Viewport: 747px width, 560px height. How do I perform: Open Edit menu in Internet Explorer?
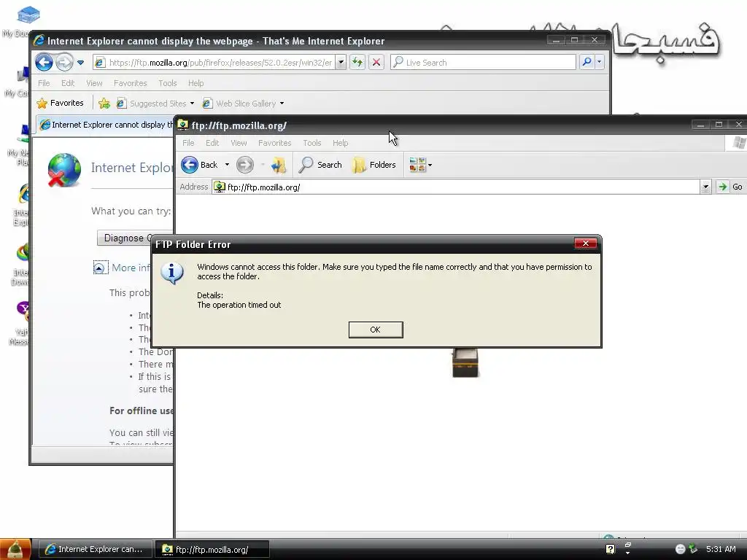coord(68,83)
